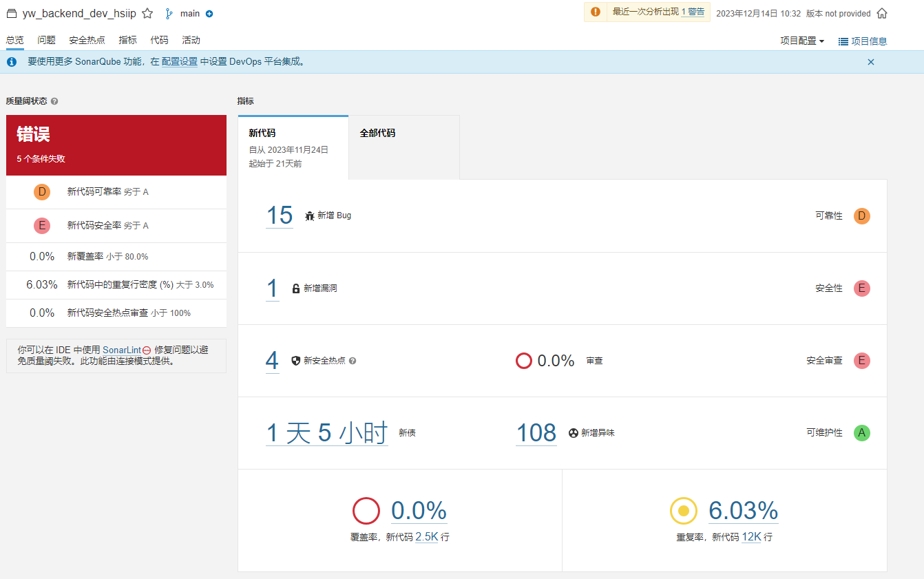Image resolution: width=924 pixels, height=579 pixels.
Task: Click the 配置设置 link in banner
Action: [180, 62]
